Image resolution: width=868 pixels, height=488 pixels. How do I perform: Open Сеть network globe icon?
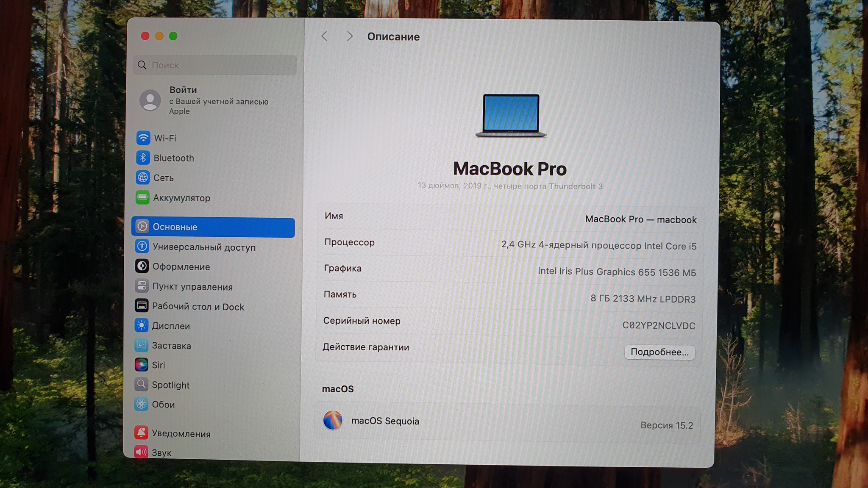[143, 178]
